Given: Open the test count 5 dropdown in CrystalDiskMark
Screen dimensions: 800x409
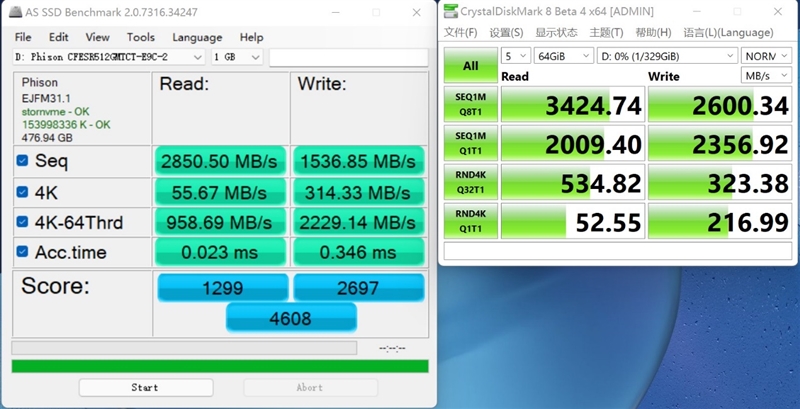Looking at the screenshot, I should (516, 56).
